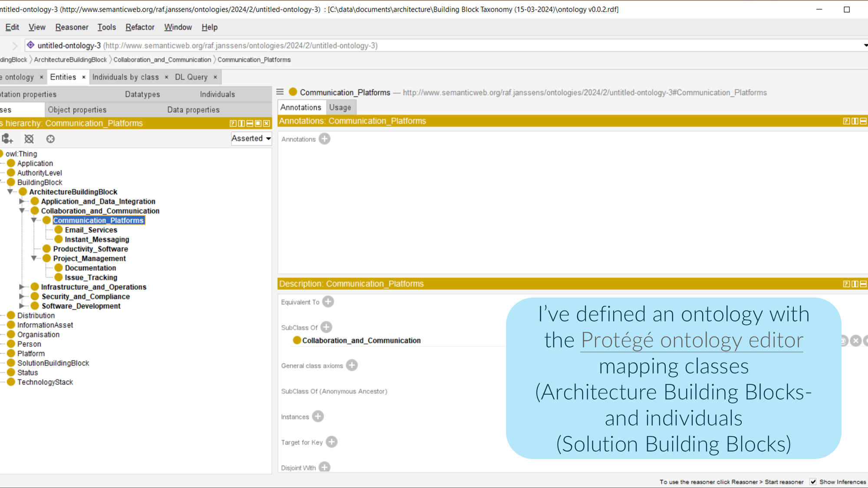Add a new annotation with the plus icon
Screen dimensions: 868x488
[324, 139]
